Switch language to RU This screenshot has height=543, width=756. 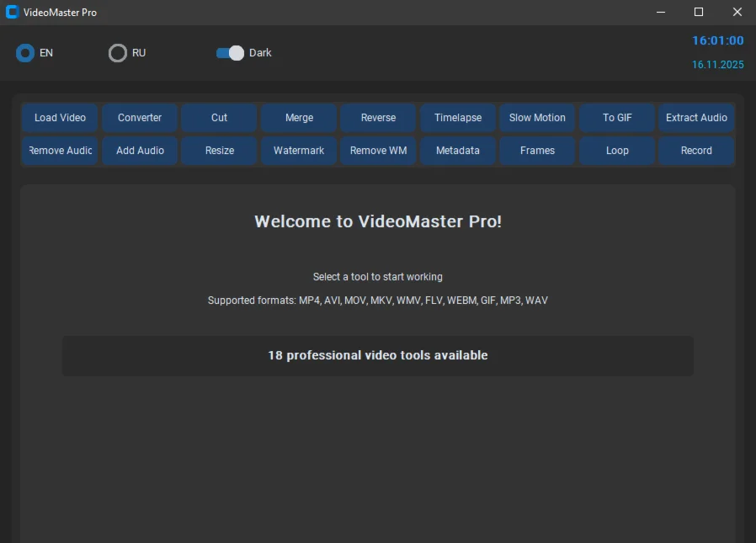tap(118, 52)
